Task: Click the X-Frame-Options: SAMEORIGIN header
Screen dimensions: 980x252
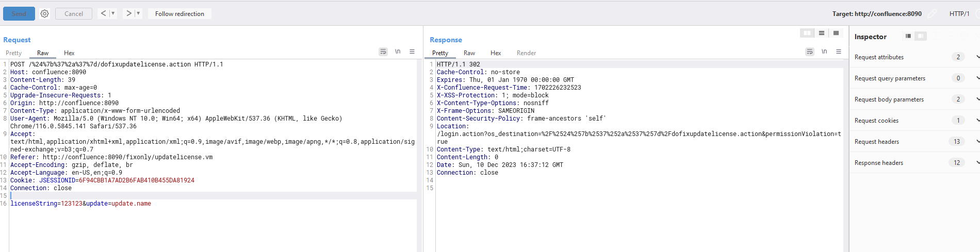Action: (x=485, y=111)
